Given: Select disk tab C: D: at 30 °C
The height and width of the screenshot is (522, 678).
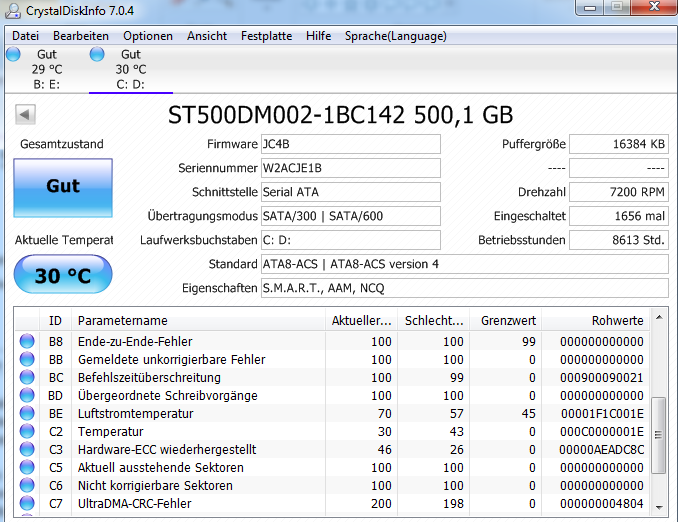Looking at the screenshot, I should point(131,69).
